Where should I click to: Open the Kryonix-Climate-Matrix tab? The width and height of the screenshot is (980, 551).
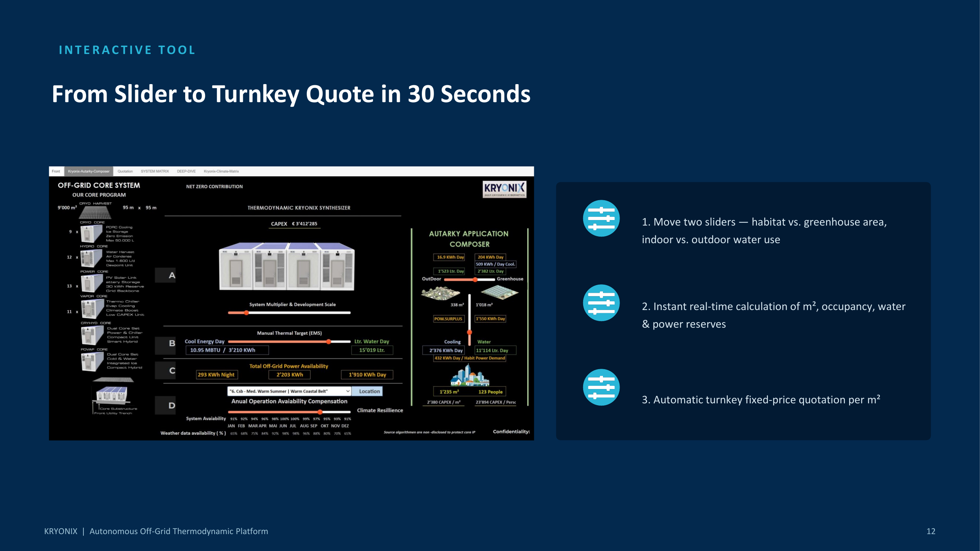click(x=222, y=171)
